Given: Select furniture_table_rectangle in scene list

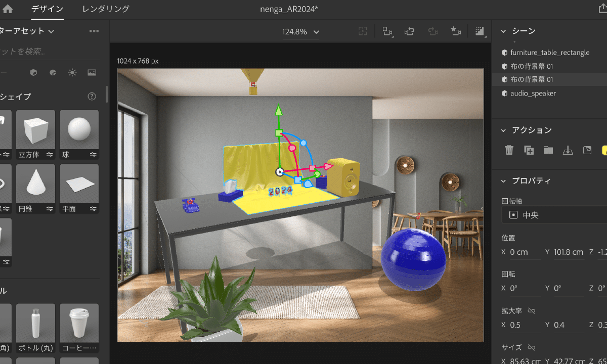Looking at the screenshot, I should (549, 53).
